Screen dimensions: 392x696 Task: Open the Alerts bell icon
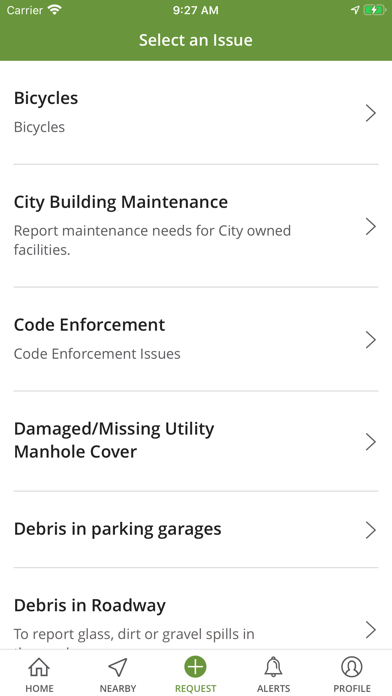[273, 667]
